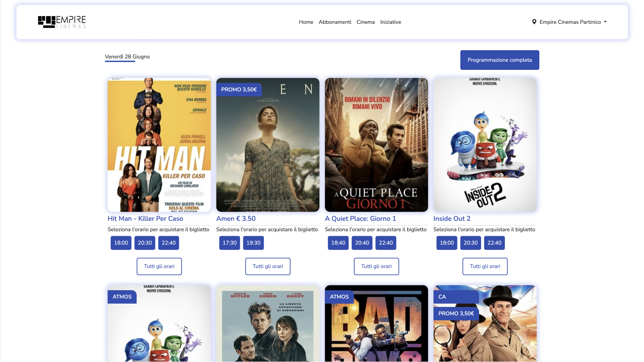Click PROMO 3,50€ badge on detective poster
This screenshot has height=362, width=644.
click(x=456, y=314)
